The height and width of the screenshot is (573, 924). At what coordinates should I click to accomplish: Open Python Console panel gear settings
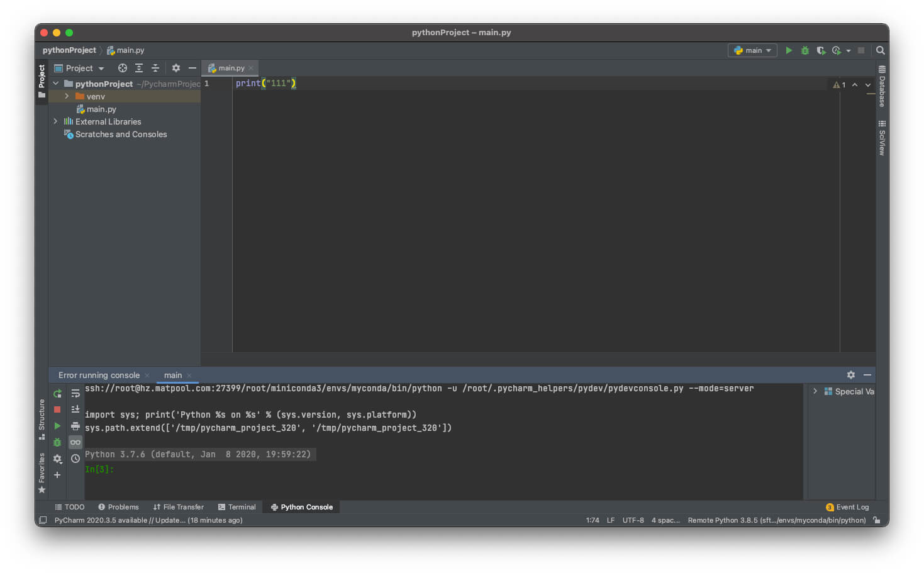point(851,375)
